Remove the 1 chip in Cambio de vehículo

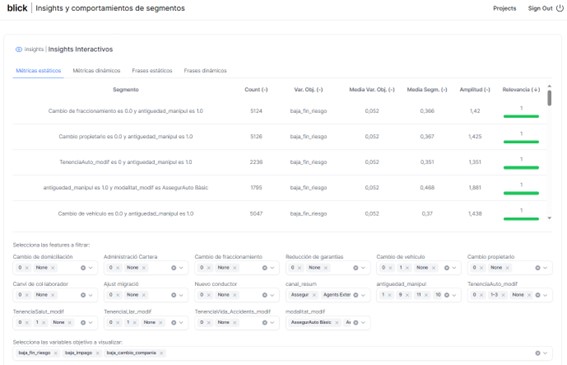pos(408,268)
